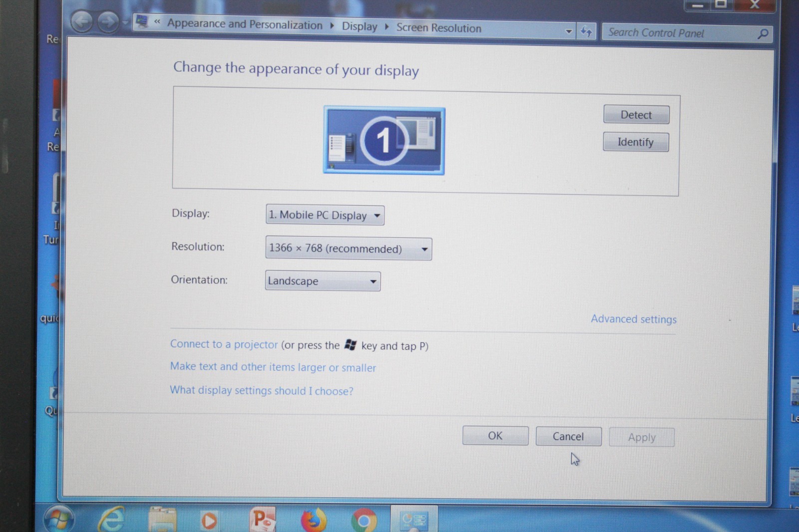Maximize the Screen Resolution window
Image resolution: width=799 pixels, height=532 pixels.
tap(721, 4)
